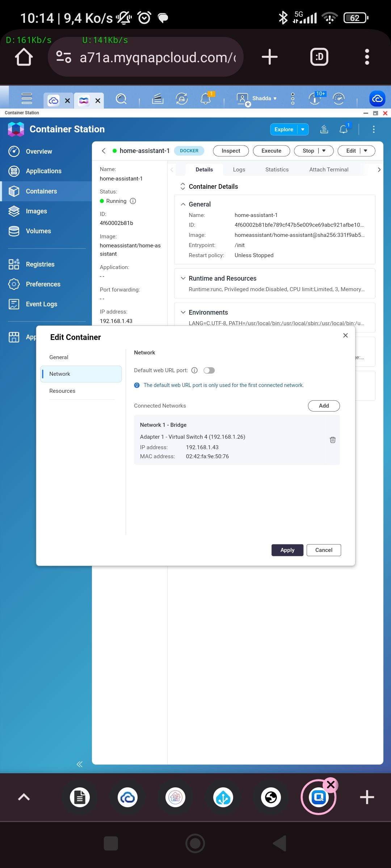Switch to the Statistics tab
Screen dimensions: 391x868
tap(277, 170)
